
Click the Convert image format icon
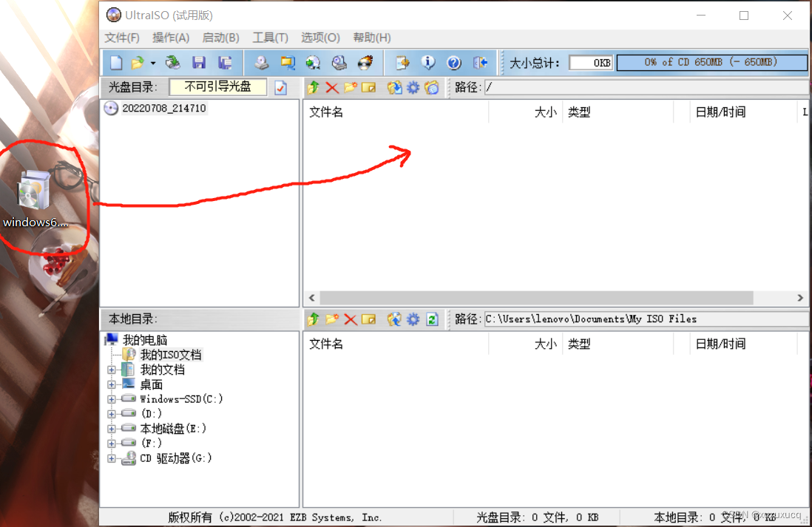pyautogui.click(x=288, y=63)
